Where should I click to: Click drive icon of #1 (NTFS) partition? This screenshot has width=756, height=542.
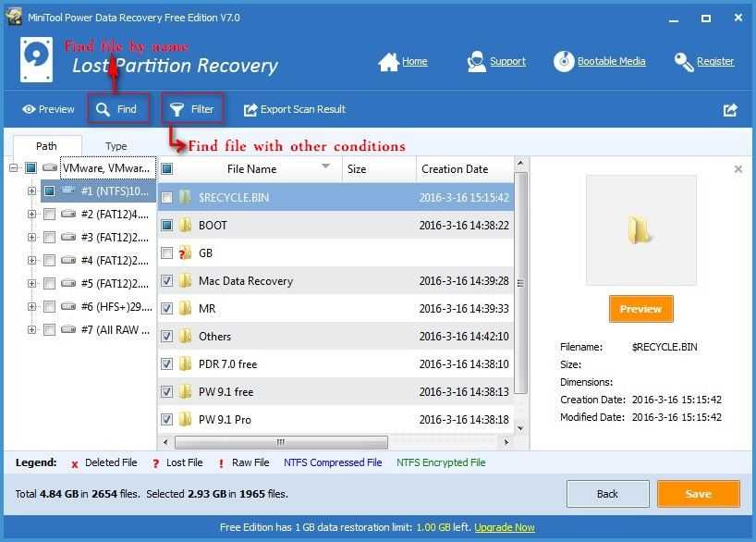[68, 191]
